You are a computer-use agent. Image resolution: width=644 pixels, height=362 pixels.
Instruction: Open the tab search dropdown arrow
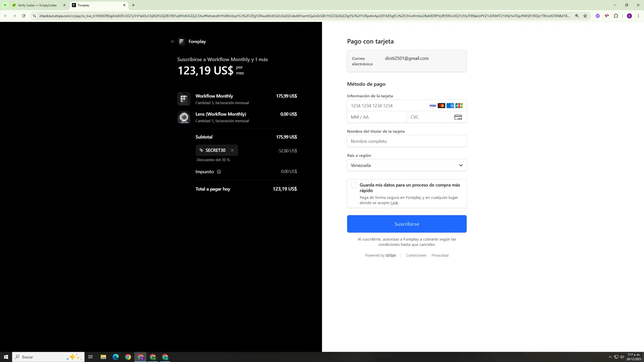pos(5,5)
